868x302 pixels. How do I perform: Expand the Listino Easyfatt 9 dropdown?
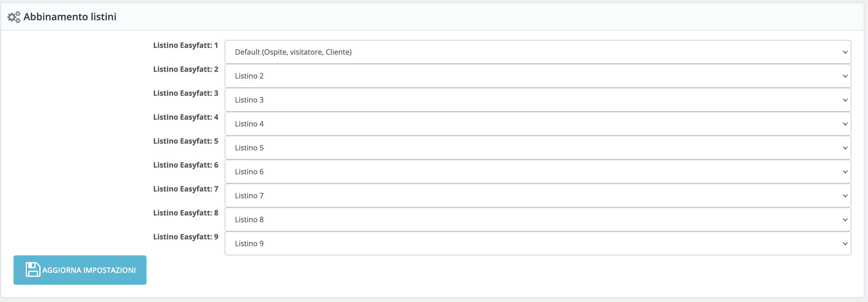coord(538,243)
